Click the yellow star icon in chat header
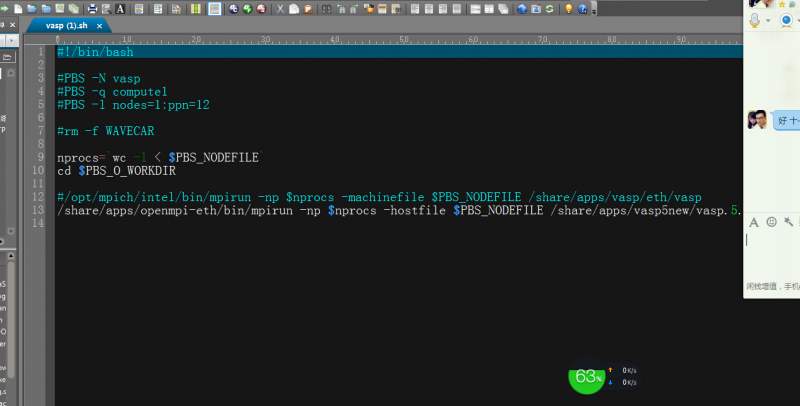 click(782, 4)
